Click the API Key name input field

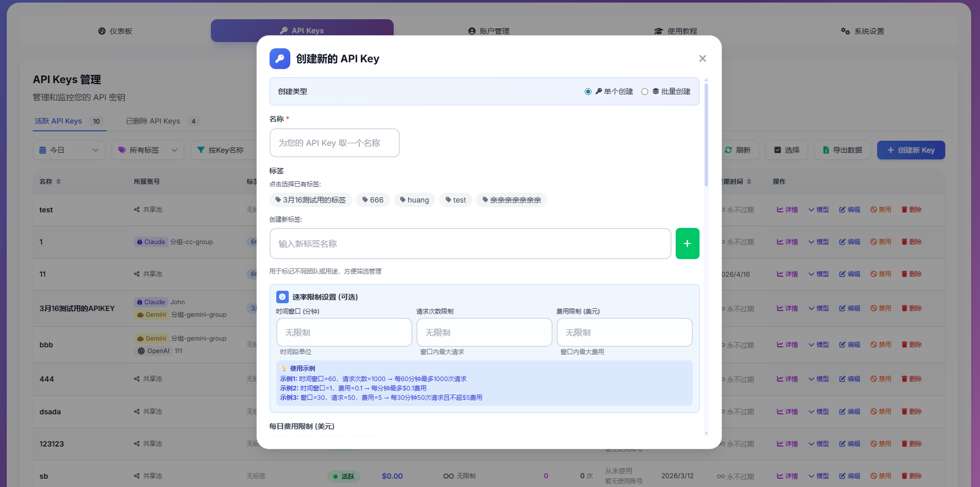(334, 143)
